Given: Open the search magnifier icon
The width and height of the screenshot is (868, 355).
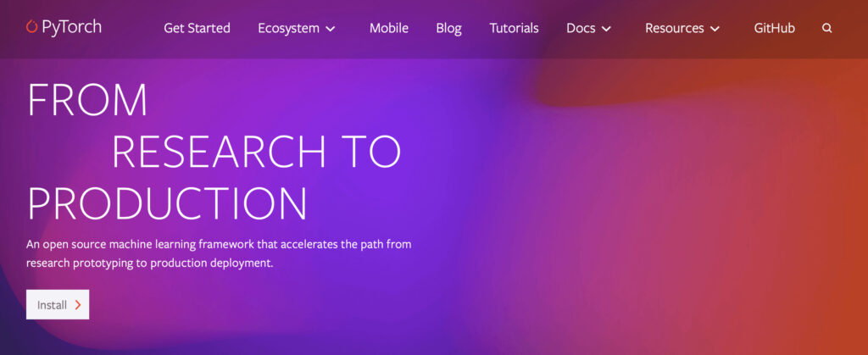Looking at the screenshot, I should [x=827, y=28].
